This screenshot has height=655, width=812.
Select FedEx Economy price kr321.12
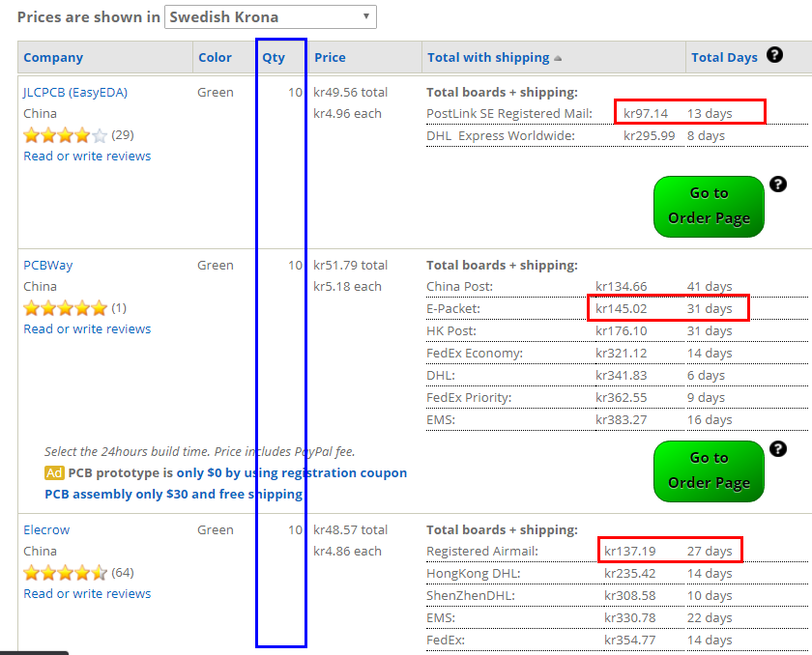pos(622,354)
